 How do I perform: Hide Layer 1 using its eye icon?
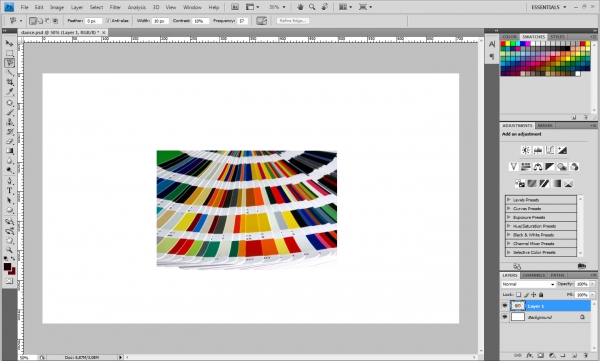tap(505, 306)
